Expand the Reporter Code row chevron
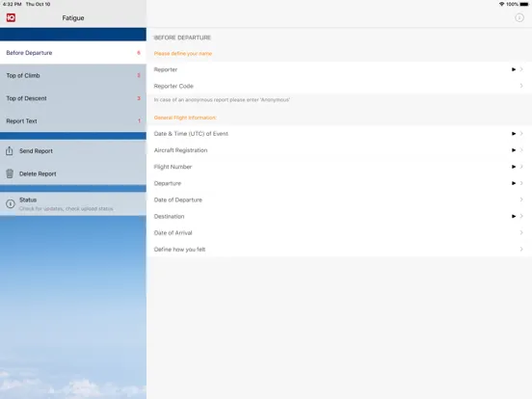532x399 pixels. (521, 86)
